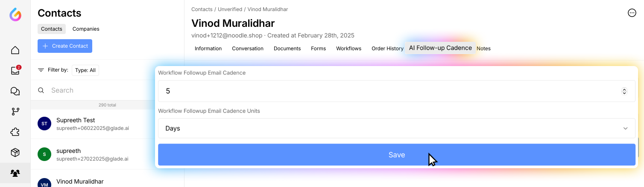This screenshot has width=644, height=187.
Task: Click the Create Contact button
Action: [65, 46]
